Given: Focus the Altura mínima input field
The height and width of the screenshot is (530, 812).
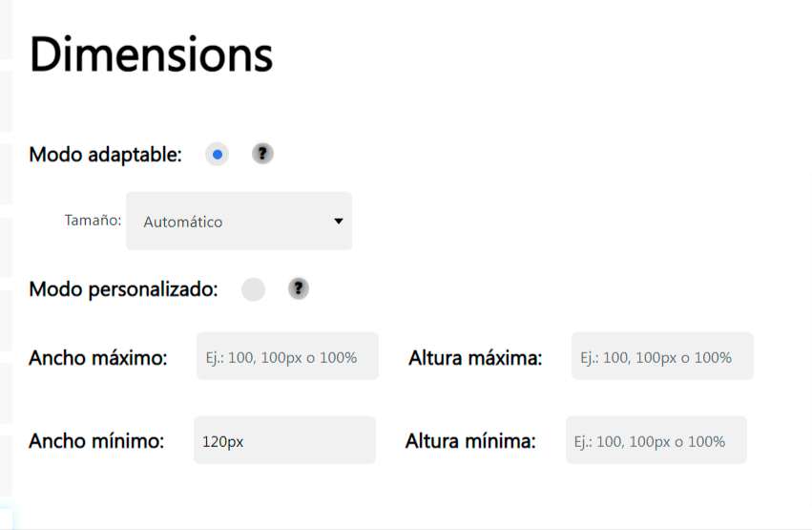Looking at the screenshot, I should (x=656, y=440).
